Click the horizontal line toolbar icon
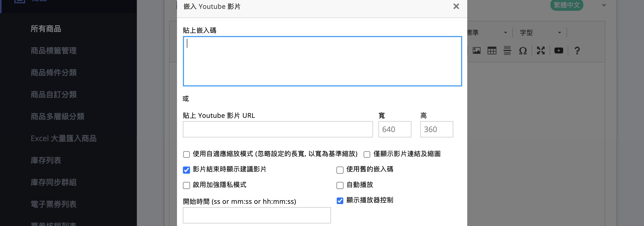 (x=507, y=51)
